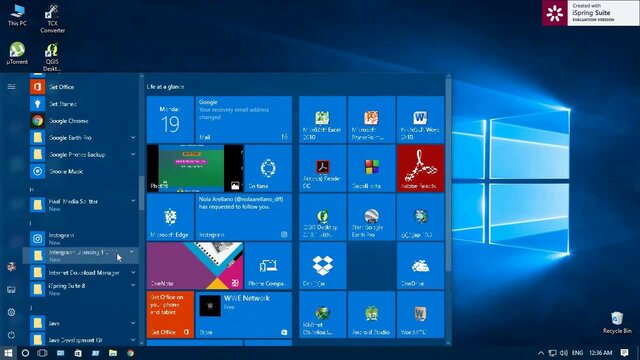The height and width of the screenshot is (360, 640).
Task: Launch Android Studio tile
Action: [x=371, y=314]
